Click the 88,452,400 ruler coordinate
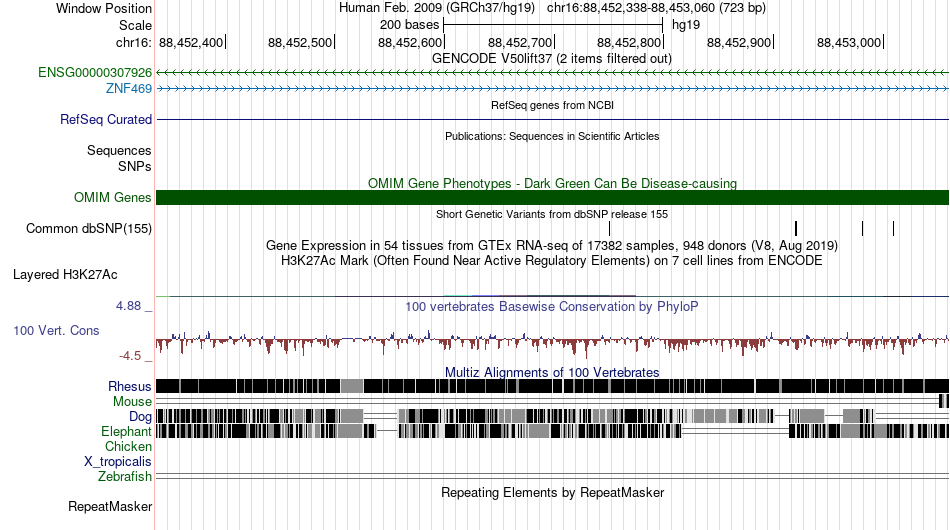 tap(191, 42)
